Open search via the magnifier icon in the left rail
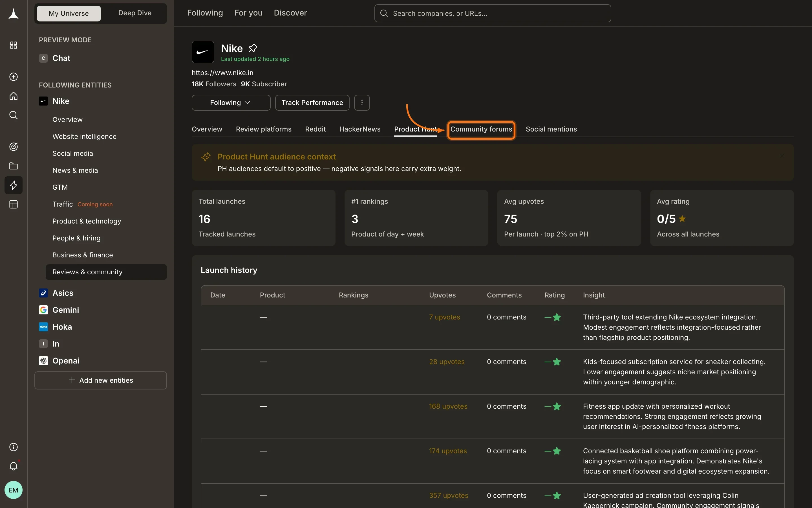The image size is (812, 508). [x=14, y=115]
